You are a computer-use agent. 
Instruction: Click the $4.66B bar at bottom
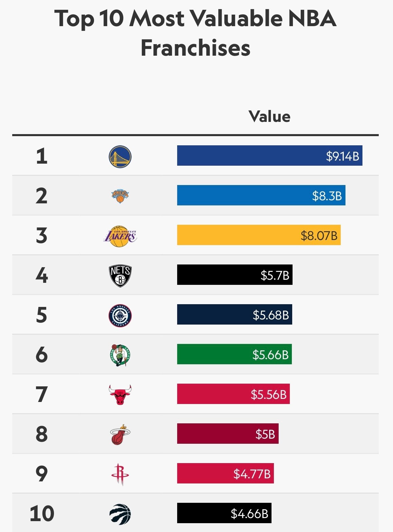tap(224, 513)
